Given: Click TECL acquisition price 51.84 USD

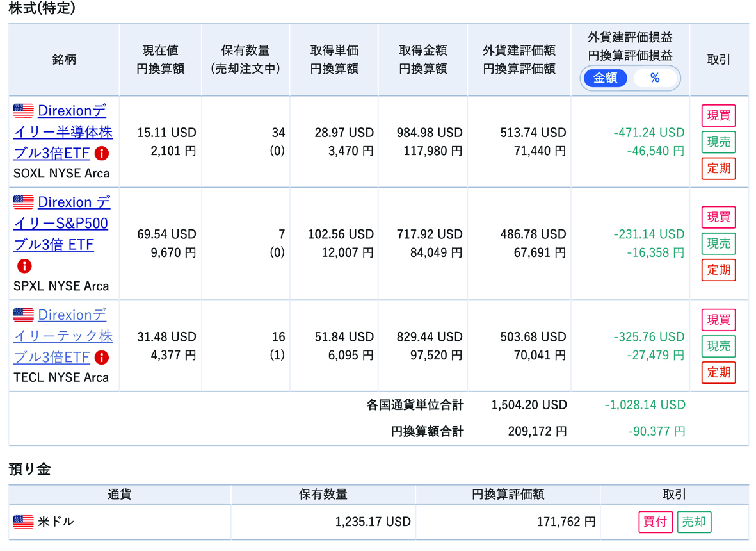Looking at the screenshot, I should point(344,337).
